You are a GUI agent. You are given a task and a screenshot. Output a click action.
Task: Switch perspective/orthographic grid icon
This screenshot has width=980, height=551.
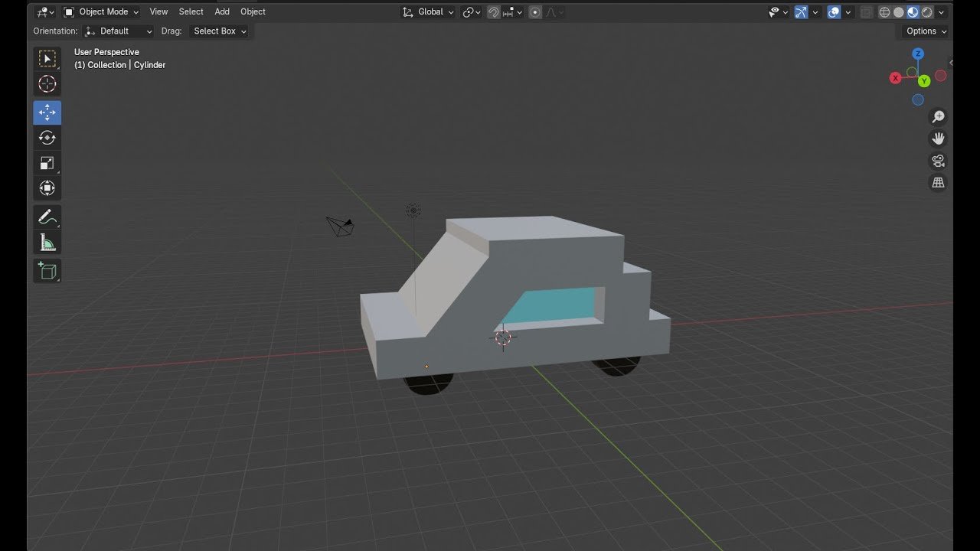pyautogui.click(x=938, y=183)
